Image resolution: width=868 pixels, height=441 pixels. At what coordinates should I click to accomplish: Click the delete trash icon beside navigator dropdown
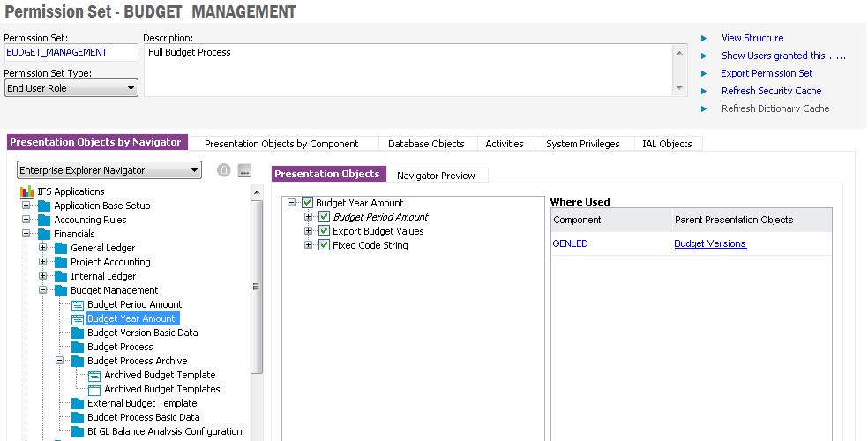point(224,170)
